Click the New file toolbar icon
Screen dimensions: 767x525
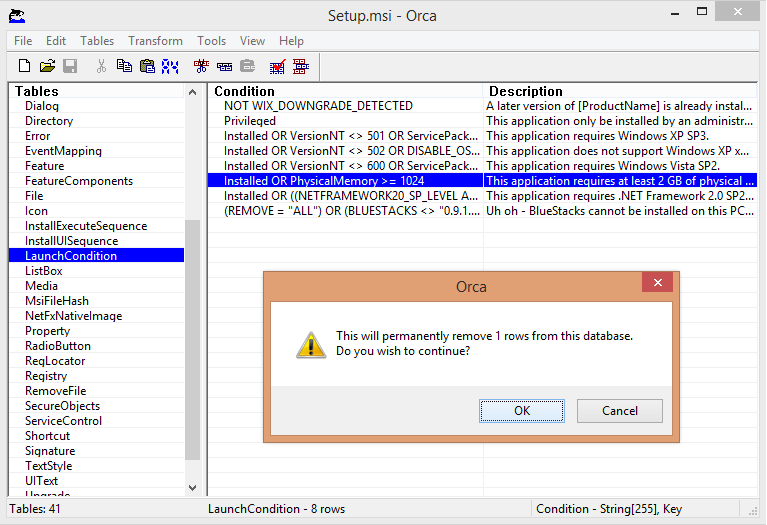click(24, 66)
